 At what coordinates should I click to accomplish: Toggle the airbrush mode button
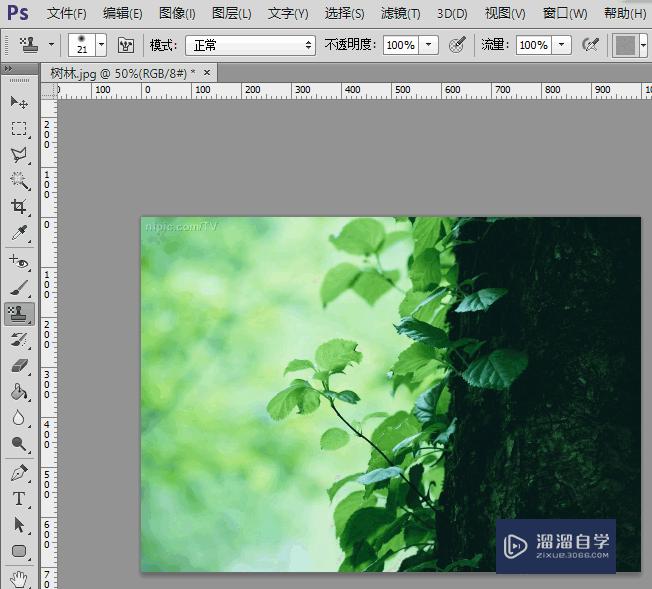(x=590, y=45)
